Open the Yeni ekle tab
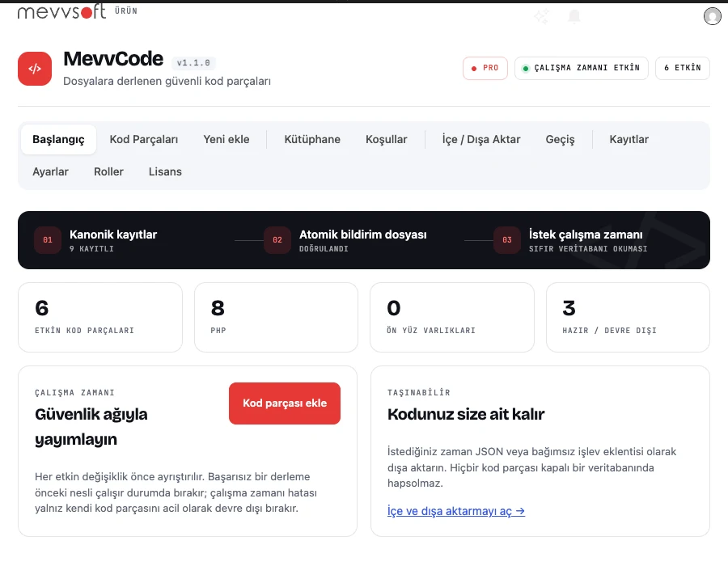 [226, 139]
